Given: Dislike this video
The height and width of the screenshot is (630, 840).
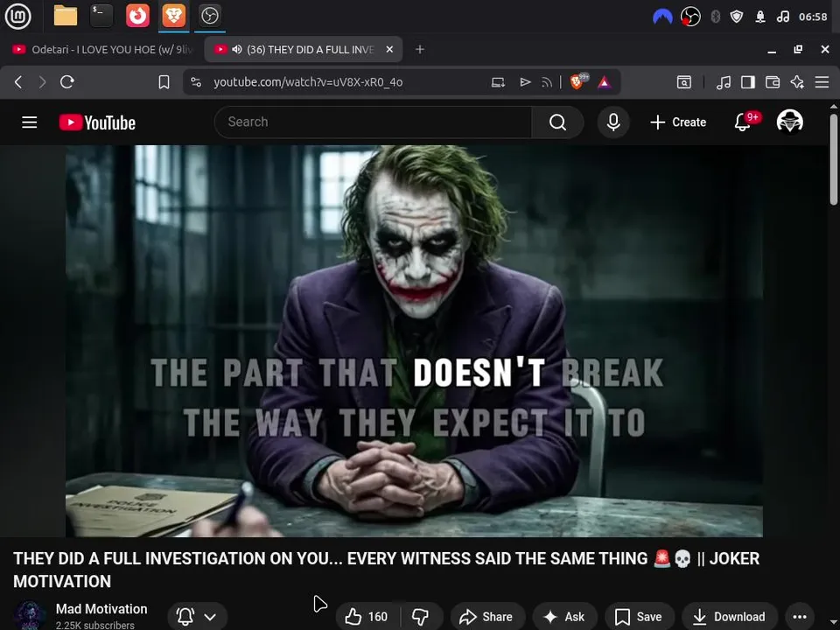Looking at the screenshot, I should pos(421,617).
